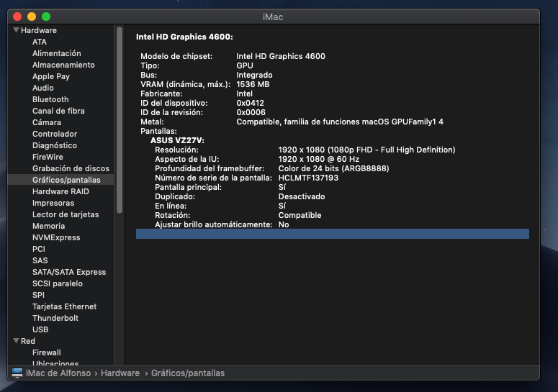
Task: Open SCSI paralelo entry
Action: 58,283
